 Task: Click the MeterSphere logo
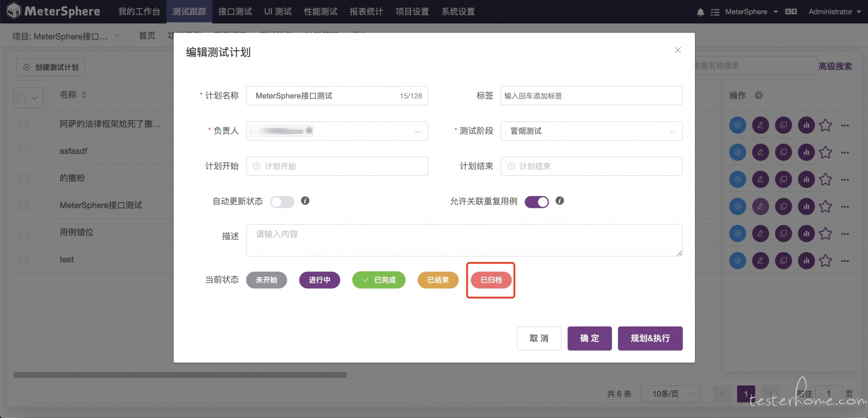pos(53,11)
